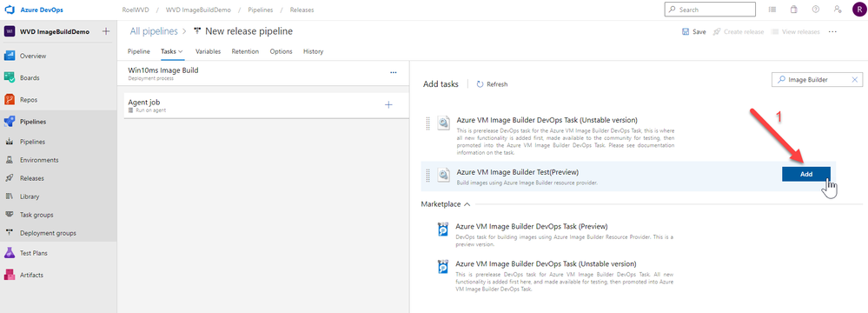Click the Deployment groups icon
The image size is (868, 313).
click(10, 233)
